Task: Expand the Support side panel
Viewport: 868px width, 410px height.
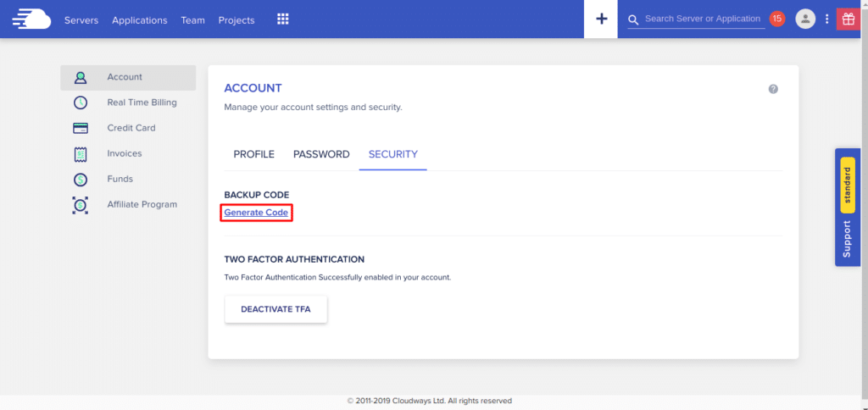Action: click(x=847, y=239)
